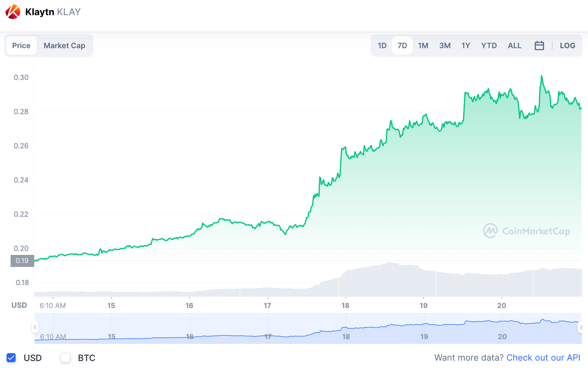Click the highest price peak on chart
Screen dimensions: 588x368
[542, 76]
